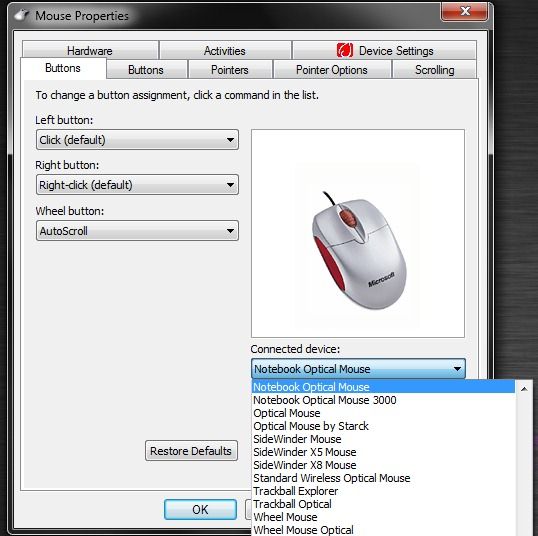Confirm with the OK button
538x536 pixels.
[200, 509]
